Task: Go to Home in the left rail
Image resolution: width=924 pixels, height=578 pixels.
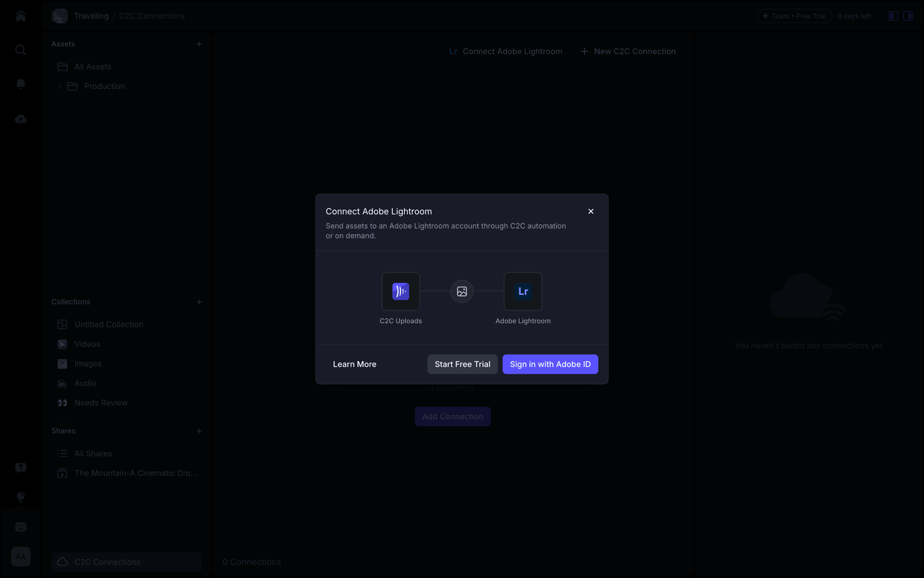Action: [x=21, y=16]
